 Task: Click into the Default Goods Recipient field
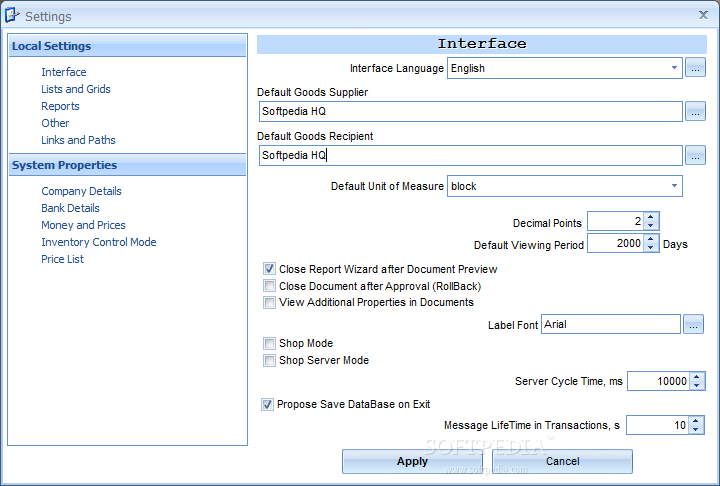click(471, 155)
